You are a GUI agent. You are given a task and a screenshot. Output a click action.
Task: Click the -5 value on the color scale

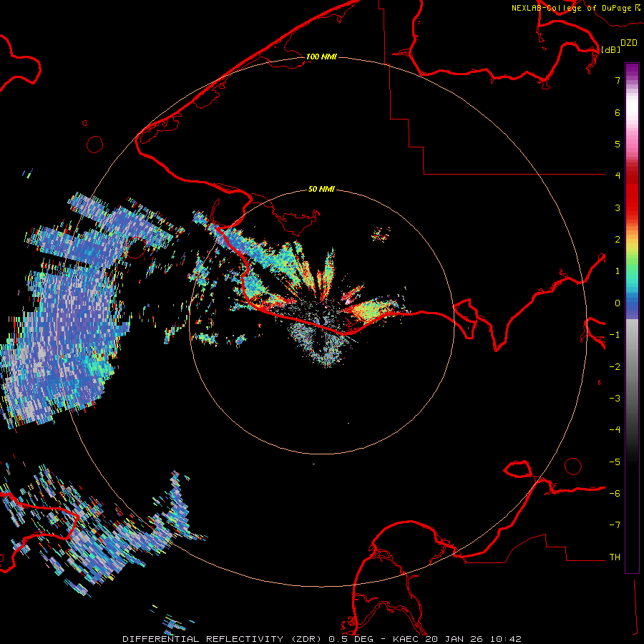(x=615, y=462)
